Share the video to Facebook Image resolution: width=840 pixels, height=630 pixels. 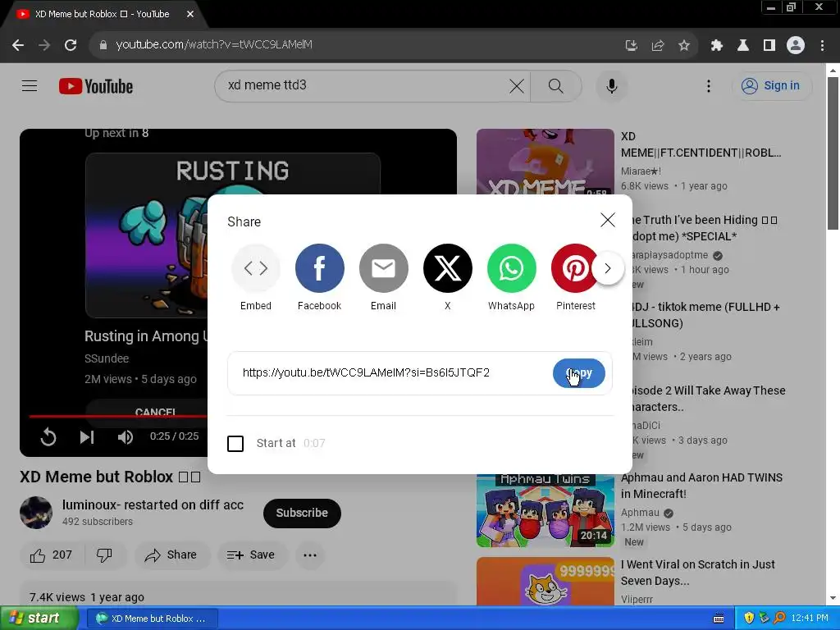click(319, 268)
